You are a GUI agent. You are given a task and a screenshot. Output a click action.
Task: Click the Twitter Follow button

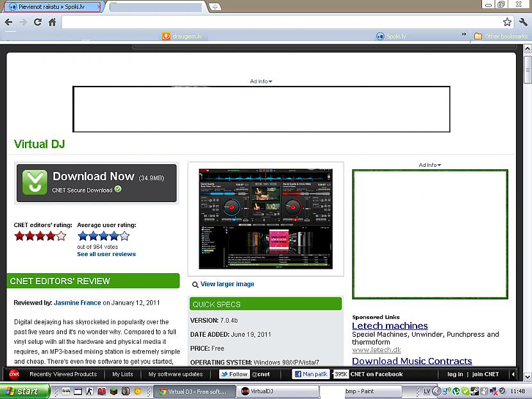click(x=235, y=374)
